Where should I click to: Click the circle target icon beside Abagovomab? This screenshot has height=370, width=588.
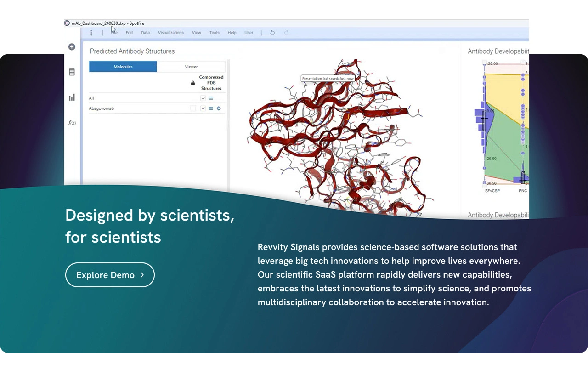pyautogui.click(x=219, y=108)
